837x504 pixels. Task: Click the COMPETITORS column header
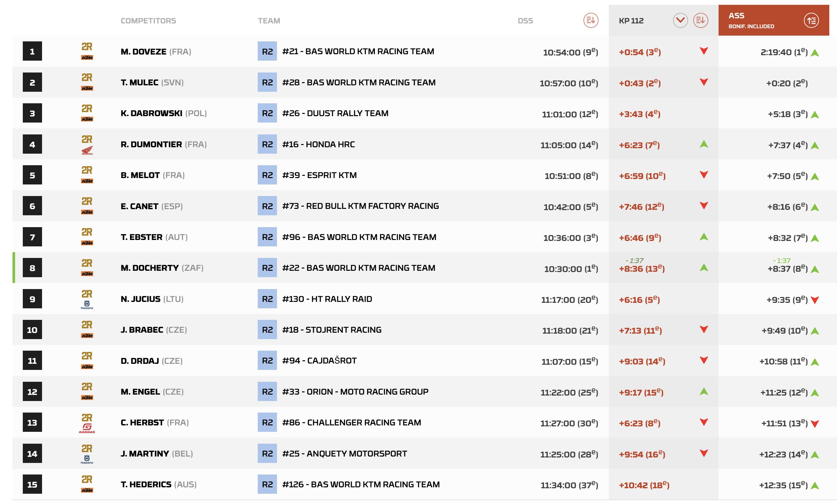(x=148, y=21)
